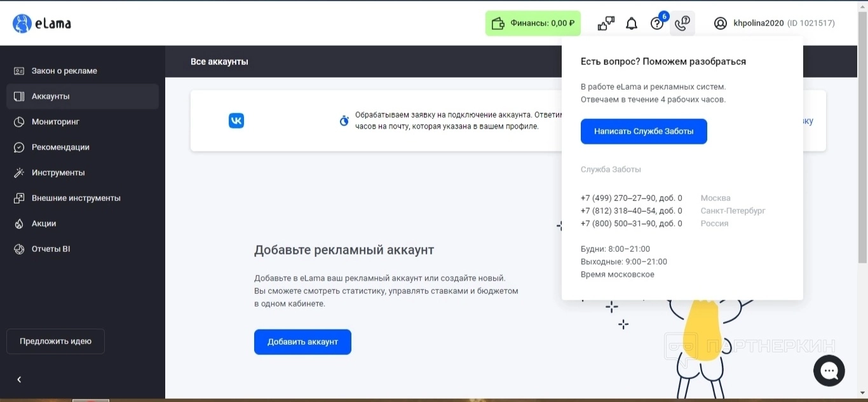Viewport: 868px width, 402px height.
Task: Select Аккаунты in the sidebar
Action: click(83, 97)
